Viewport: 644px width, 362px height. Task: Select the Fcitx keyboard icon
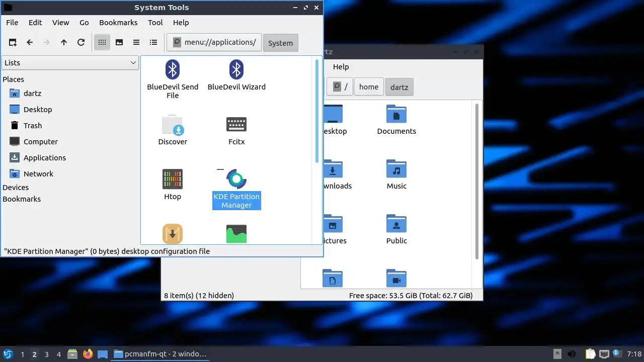pyautogui.click(x=236, y=130)
